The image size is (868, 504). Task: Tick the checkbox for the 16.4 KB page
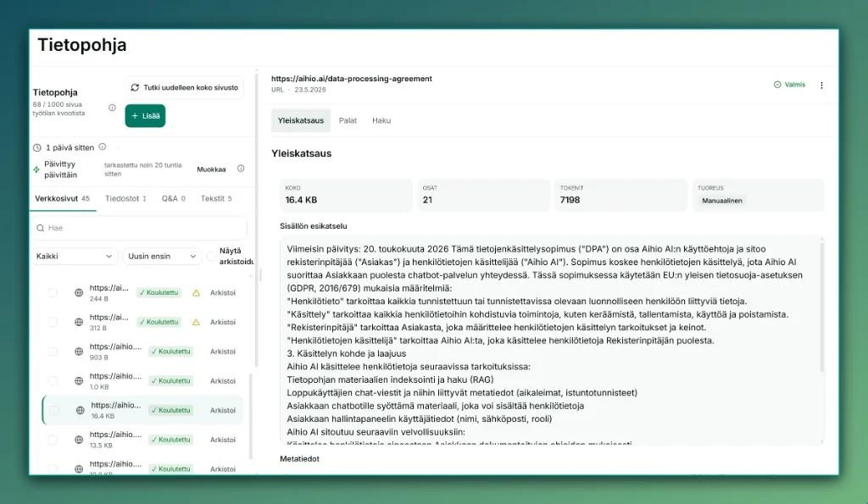click(x=54, y=410)
